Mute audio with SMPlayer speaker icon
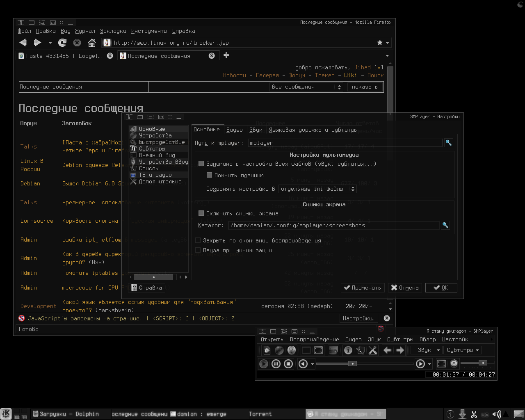The image size is (525, 420). tap(454, 363)
